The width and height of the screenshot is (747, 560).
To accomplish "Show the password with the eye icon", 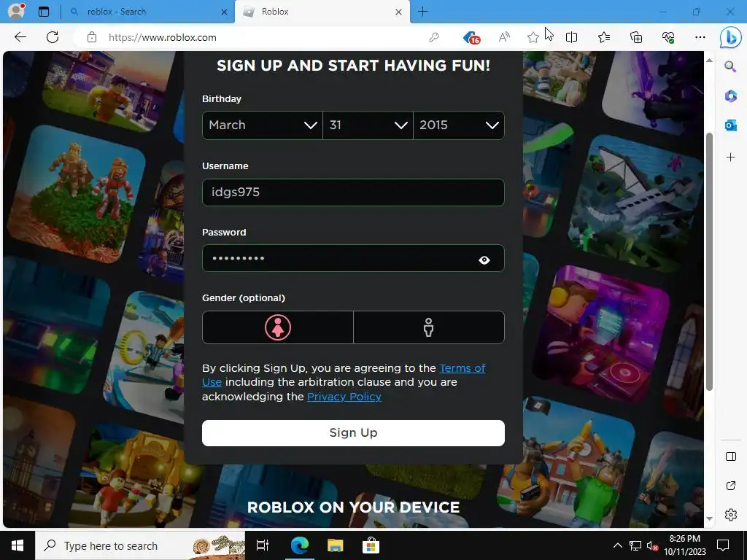I will [484, 260].
